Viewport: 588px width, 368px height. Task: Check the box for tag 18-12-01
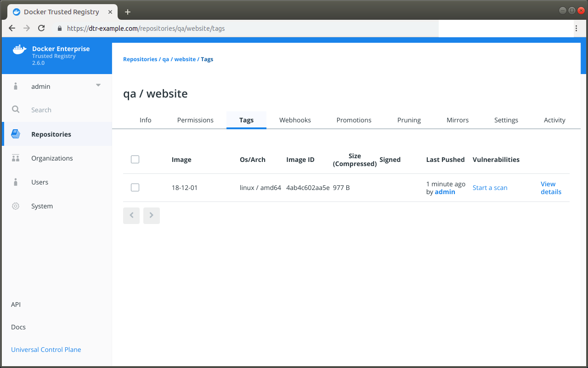click(135, 188)
